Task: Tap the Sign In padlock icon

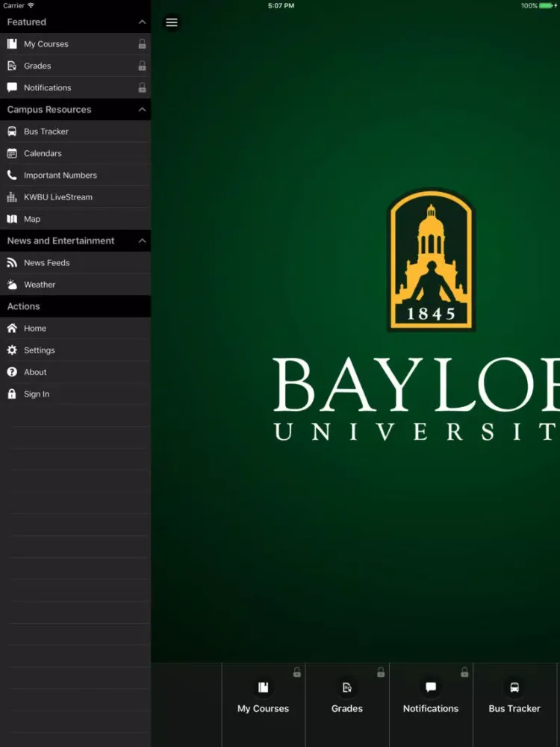Action: 12,394
